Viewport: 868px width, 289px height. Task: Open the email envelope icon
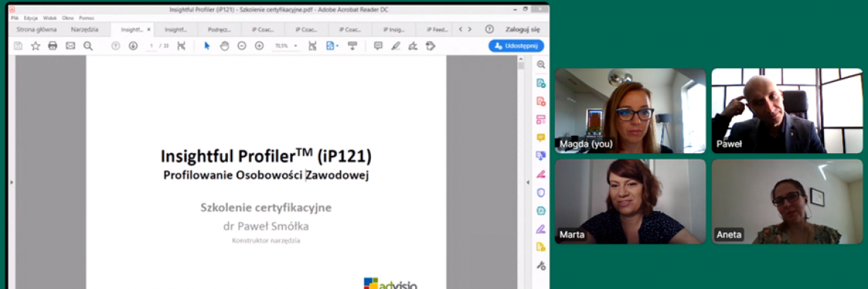[x=70, y=46]
